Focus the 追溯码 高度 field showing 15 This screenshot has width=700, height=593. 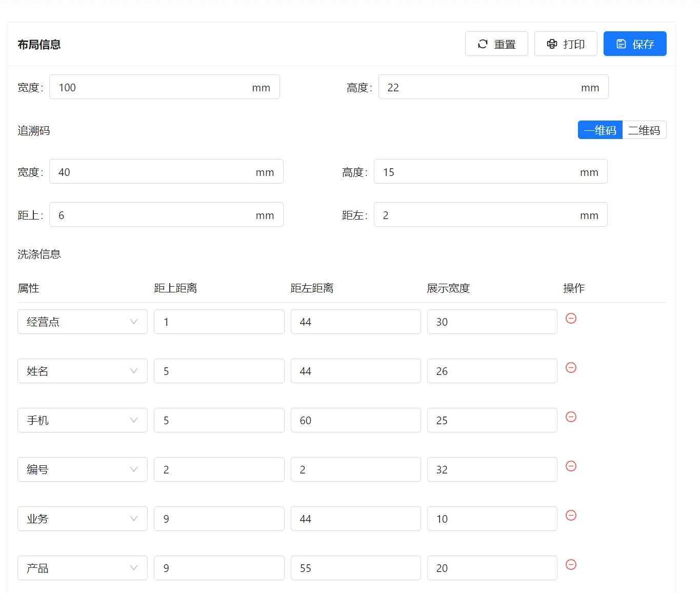point(491,171)
